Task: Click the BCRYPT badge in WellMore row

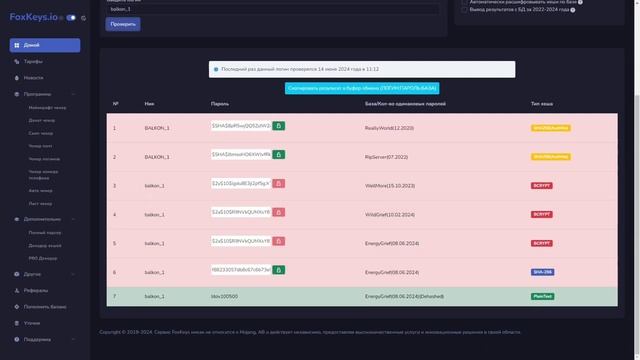Action: pos(542,186)
